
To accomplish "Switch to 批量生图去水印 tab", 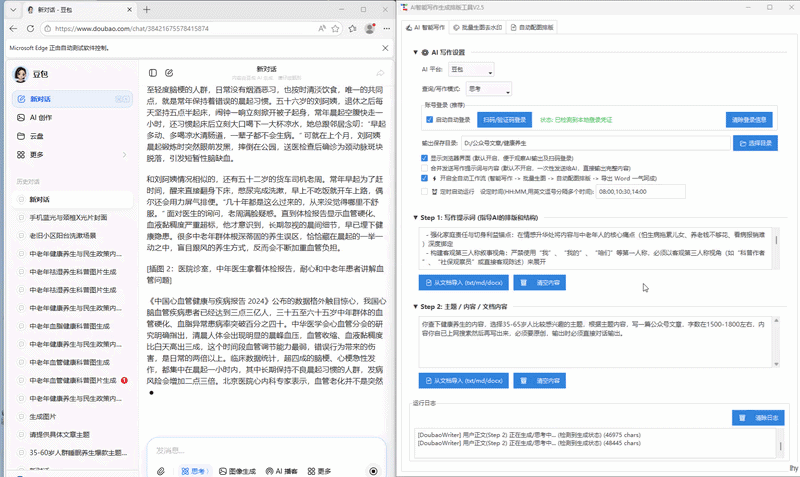I will point(478,28).
